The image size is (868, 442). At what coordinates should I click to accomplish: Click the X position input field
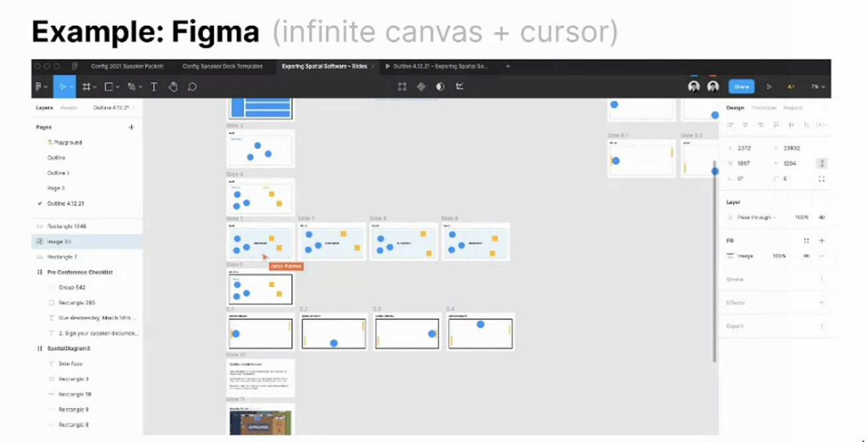pos(744,148)
